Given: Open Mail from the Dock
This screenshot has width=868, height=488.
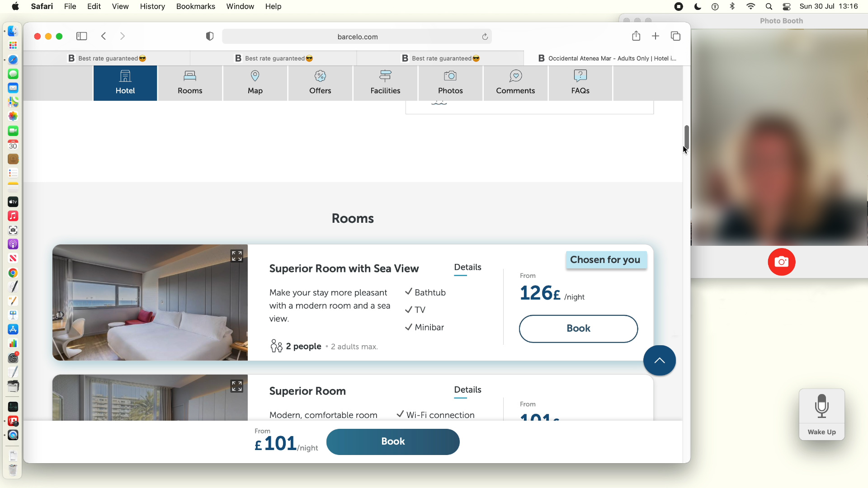Looking at the screenshot, I should pos(13,88).
